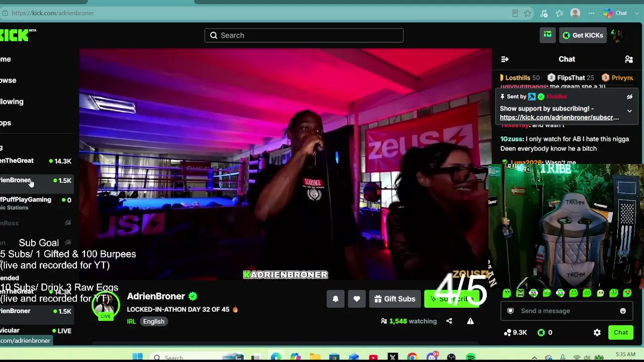Open the Home item in the Kick sidebar
Screen dimensions: 644x362
[x=6, y=59]
